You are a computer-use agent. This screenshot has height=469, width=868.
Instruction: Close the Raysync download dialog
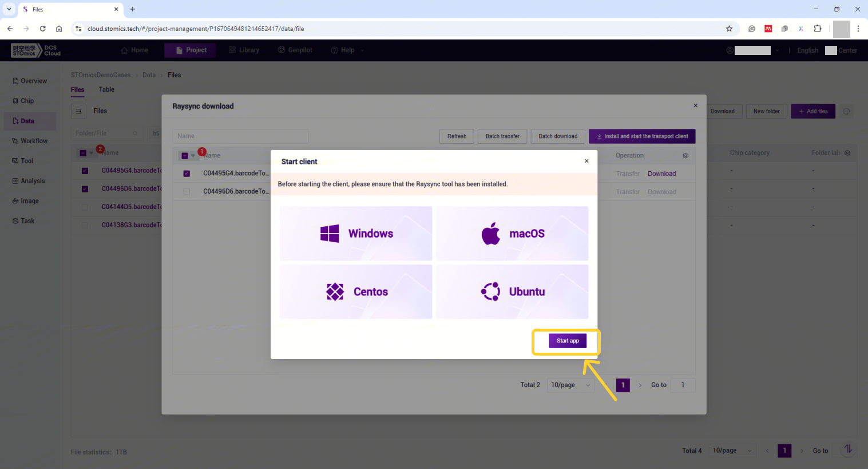click(696, 105)
